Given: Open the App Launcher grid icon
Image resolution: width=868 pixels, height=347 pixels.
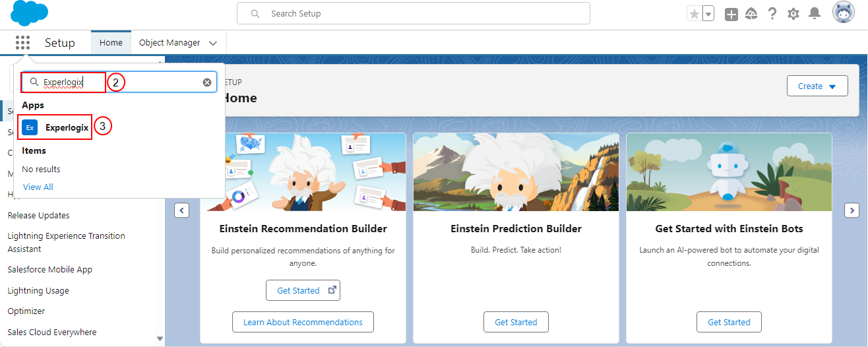Looking at the screenshot, I should tap(22, 43).
